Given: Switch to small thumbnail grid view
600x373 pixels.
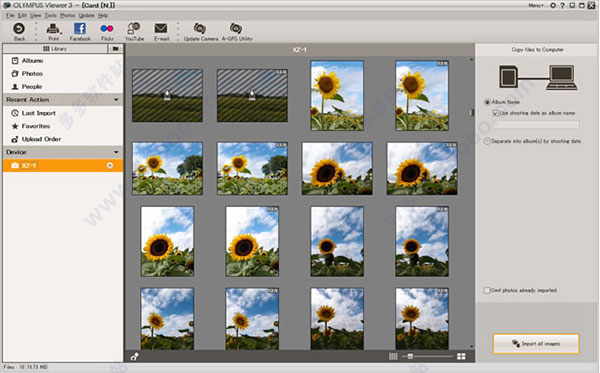Looking at the screenshot, I should (393, 357).
